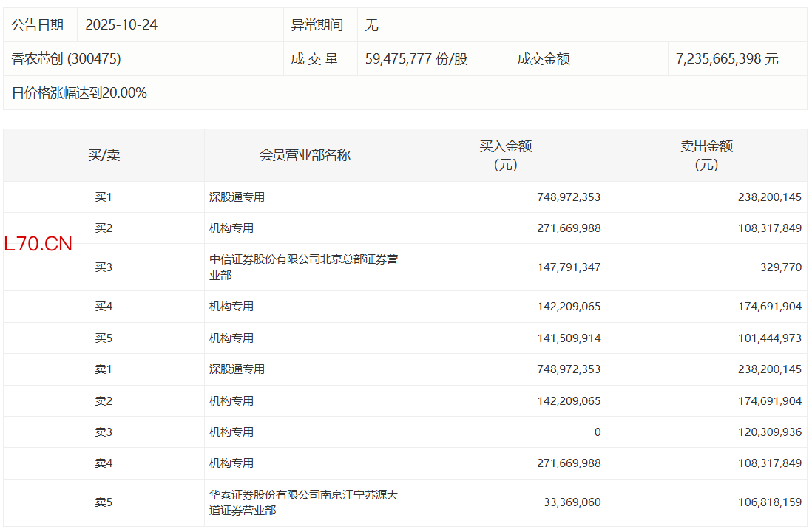Click the 买3 row label
Image resolution: width=812 pixels, height=532 pixels.
tap(104, 267)
